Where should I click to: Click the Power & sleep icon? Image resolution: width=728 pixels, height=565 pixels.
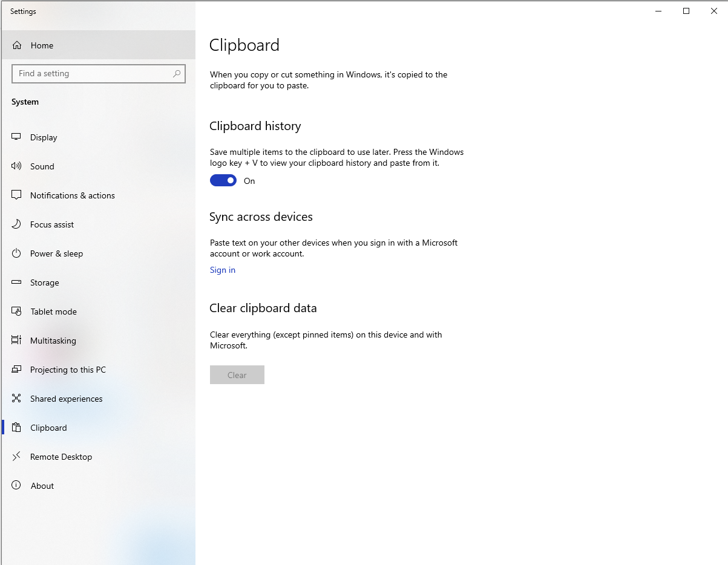[16, 253]
